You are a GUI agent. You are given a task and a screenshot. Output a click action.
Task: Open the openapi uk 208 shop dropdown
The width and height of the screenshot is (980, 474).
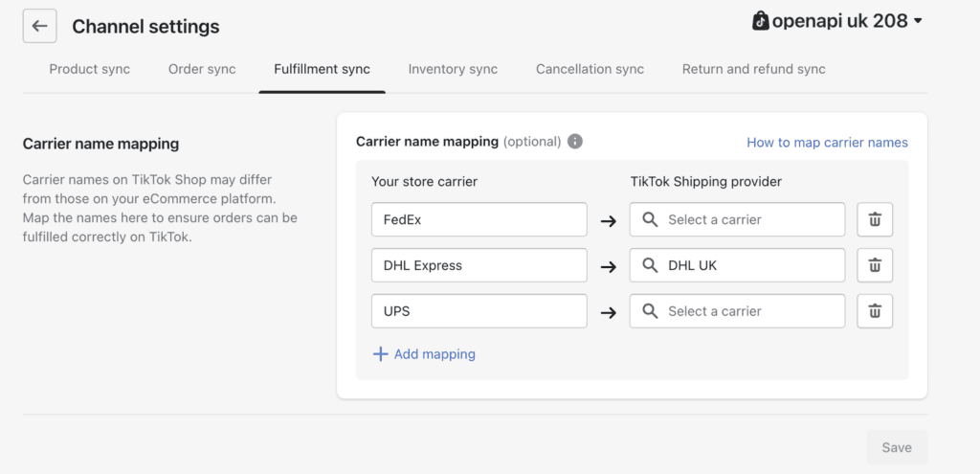click(836, 21)
